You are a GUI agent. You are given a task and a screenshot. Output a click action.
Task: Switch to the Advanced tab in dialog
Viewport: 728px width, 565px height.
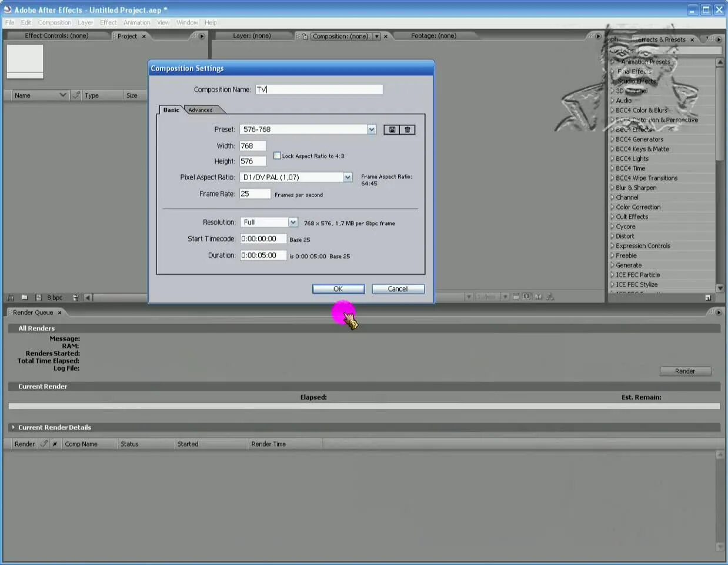point(201,110)
